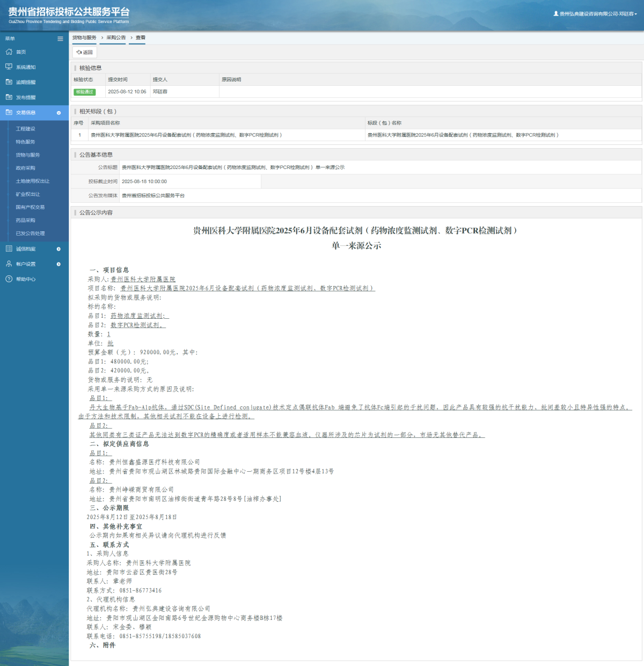This screenshot has height=666, width=644.
Task: Expand the 诚信档案 submenu arrow
Action: (59, 248)
